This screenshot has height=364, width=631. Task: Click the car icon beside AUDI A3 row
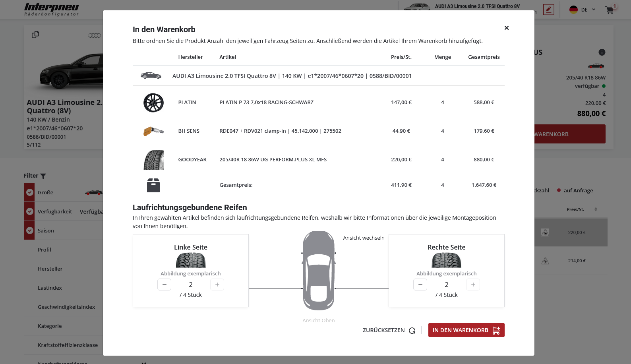[151, 76]
